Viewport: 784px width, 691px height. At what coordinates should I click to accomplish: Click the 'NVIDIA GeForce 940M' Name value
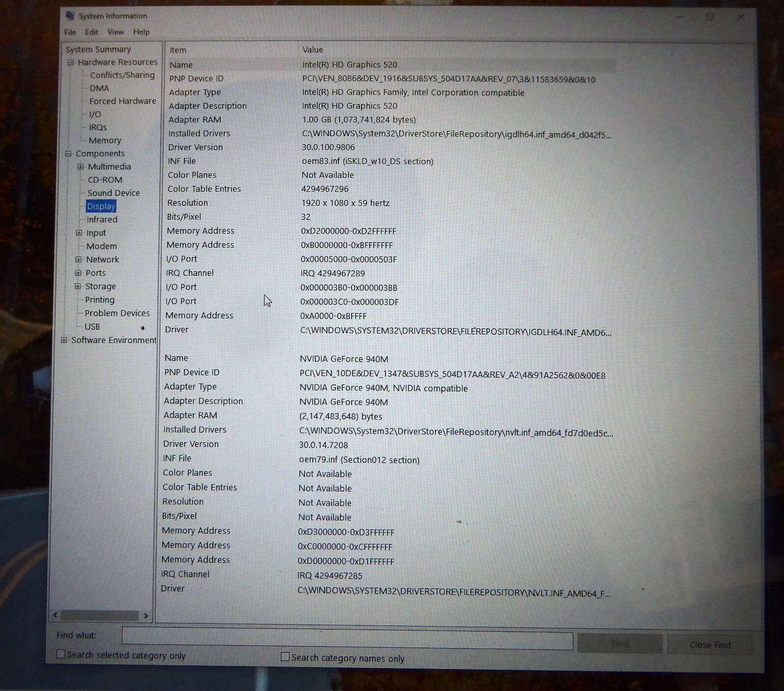point(344,359)
